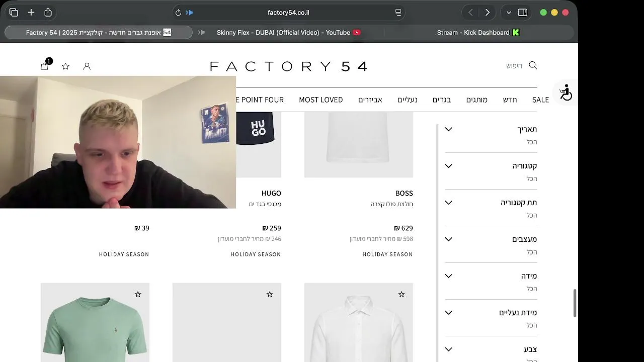Image resolution: width=644 pixels, height=362 pixels.
Task: Click the search magnifier icon
Action: click(533, 65)
